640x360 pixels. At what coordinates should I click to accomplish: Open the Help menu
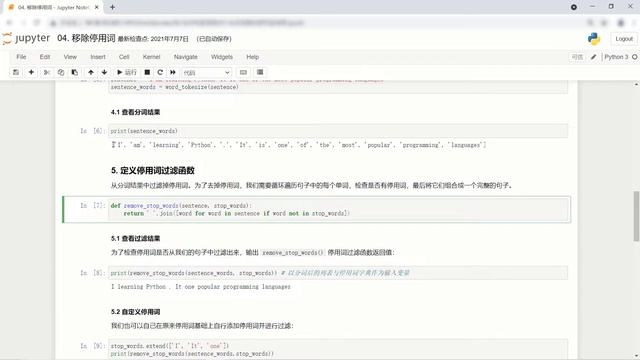[x=253, y=57]
